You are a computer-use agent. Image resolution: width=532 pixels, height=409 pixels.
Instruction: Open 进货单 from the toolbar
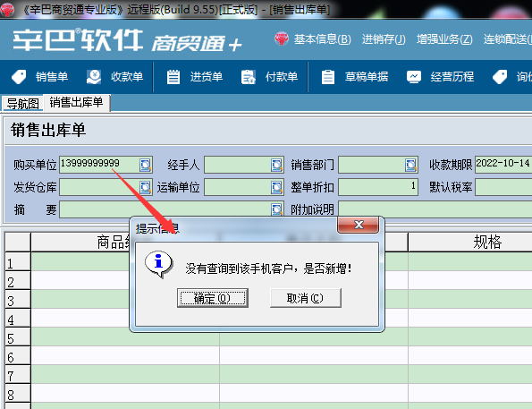[x=207, y=77]
